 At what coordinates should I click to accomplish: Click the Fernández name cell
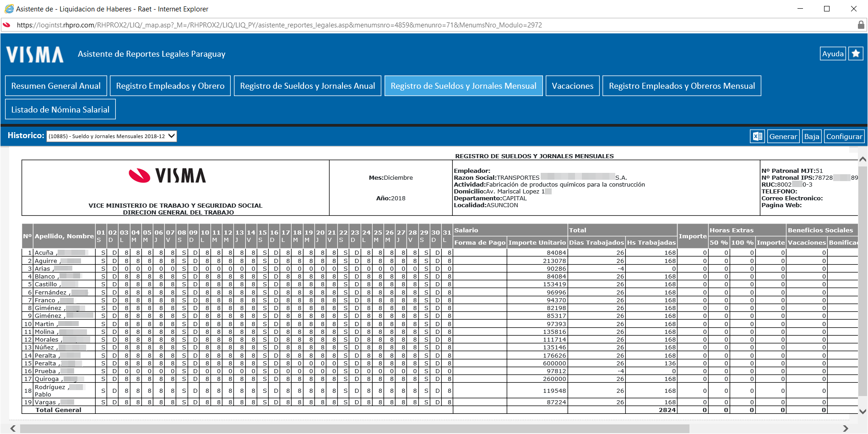[65, 292]
